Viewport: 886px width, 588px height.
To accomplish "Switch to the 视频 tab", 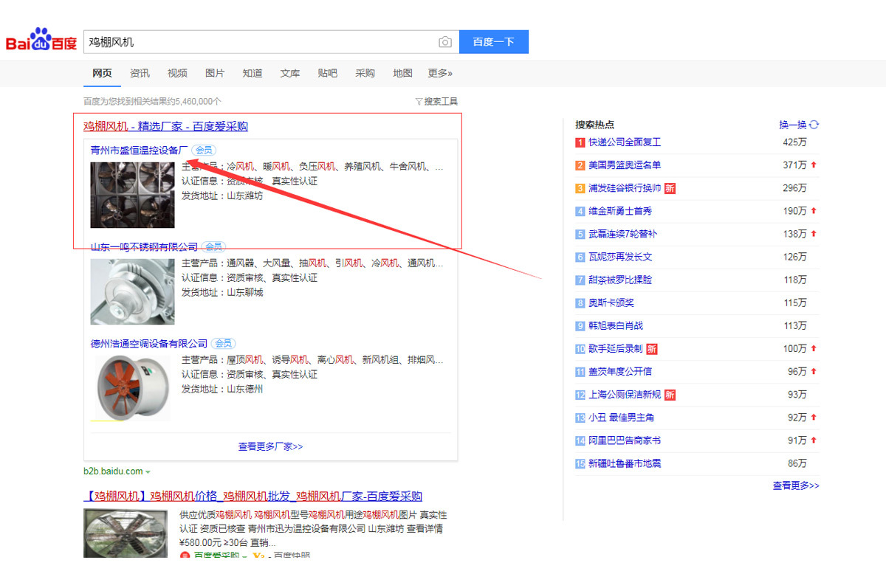I will [177, 73].
